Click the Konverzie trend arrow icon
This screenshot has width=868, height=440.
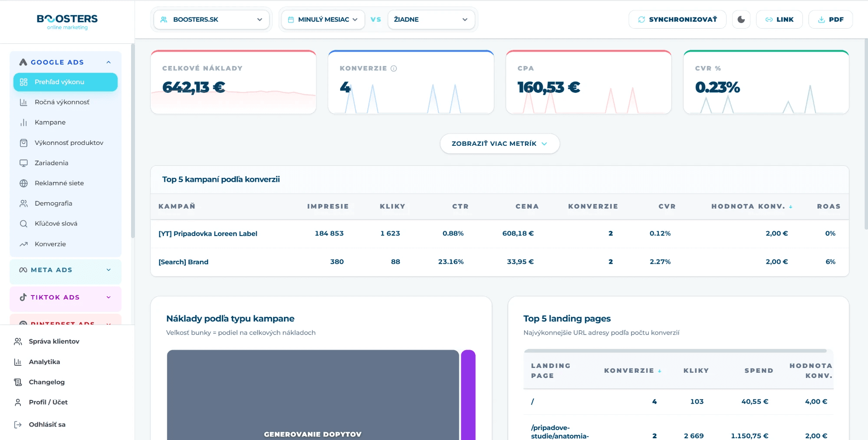tap(23, 244)
